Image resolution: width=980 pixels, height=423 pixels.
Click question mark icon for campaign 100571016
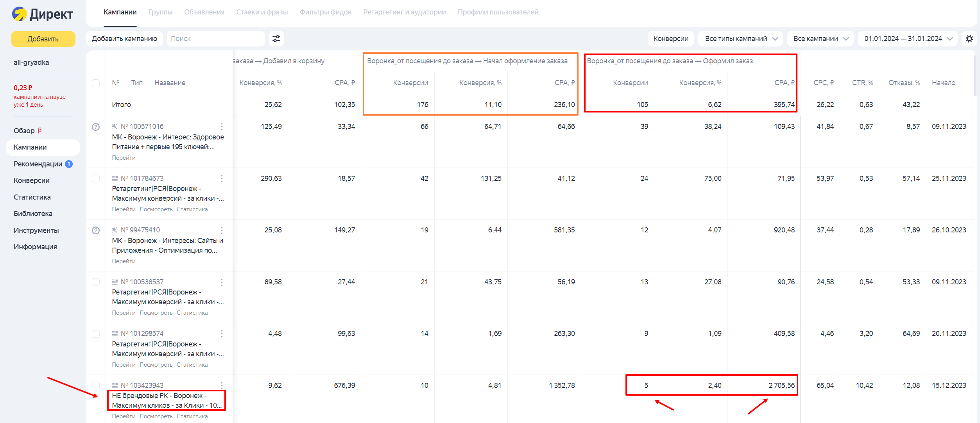click(96, 127)
